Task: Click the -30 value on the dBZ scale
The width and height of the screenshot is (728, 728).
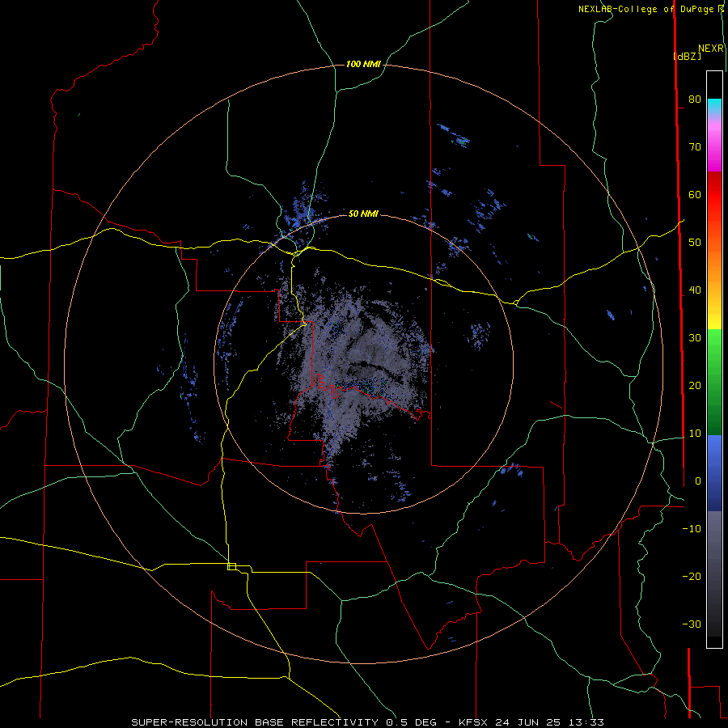Action: click(x=692, y=624)
